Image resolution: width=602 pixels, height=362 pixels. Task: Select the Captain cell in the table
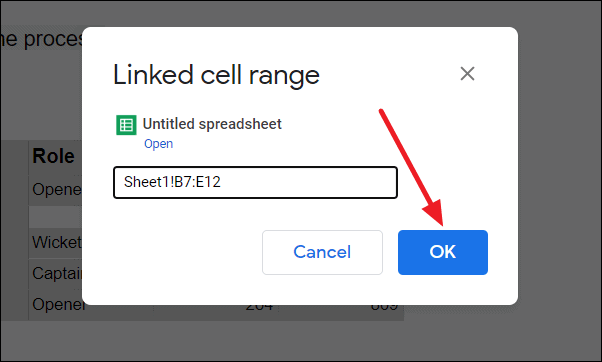[56, 274]
